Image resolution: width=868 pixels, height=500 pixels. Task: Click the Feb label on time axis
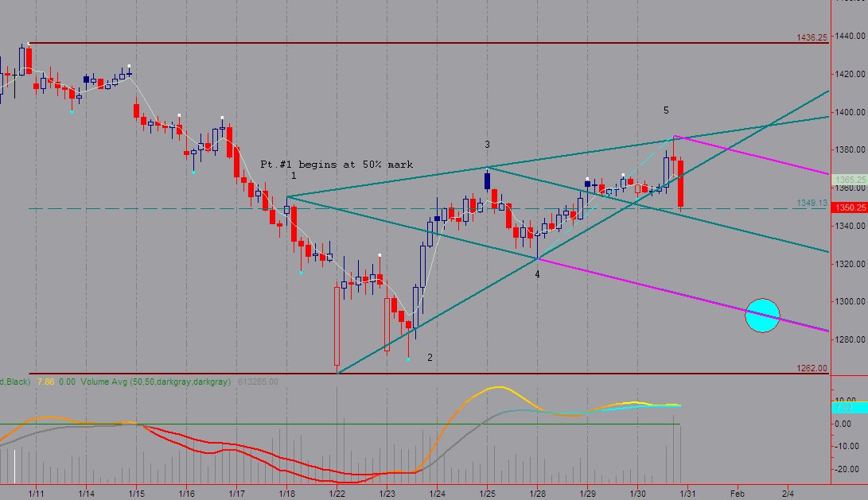(738, 494)
